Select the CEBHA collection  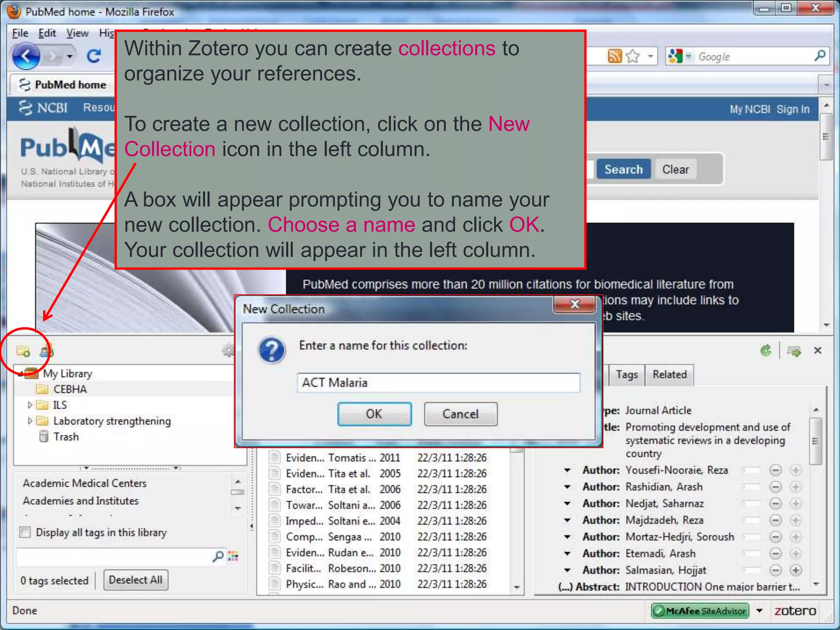pyautogui.click(x=70, y=389)
